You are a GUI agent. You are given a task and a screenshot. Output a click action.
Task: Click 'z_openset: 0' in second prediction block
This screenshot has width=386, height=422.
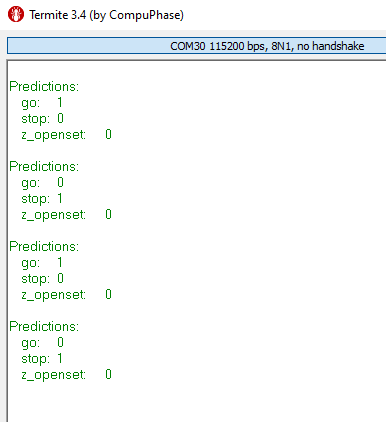tap(66, 214)
